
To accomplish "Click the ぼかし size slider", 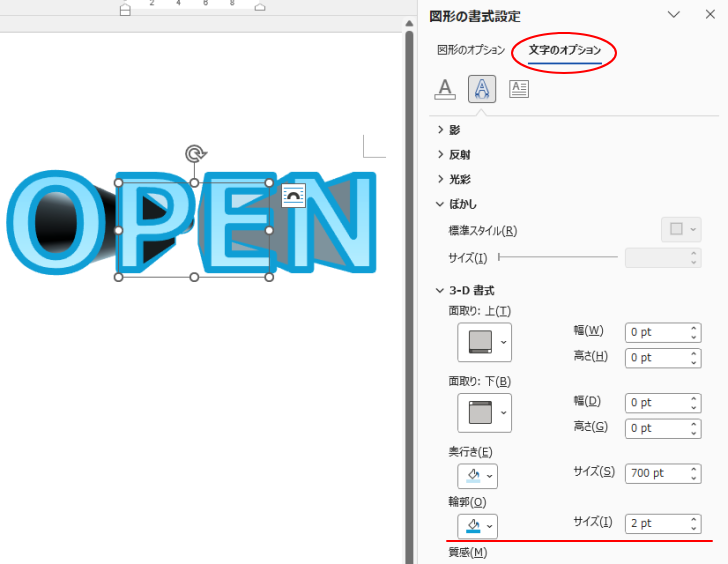I will (x=558, y=257).
